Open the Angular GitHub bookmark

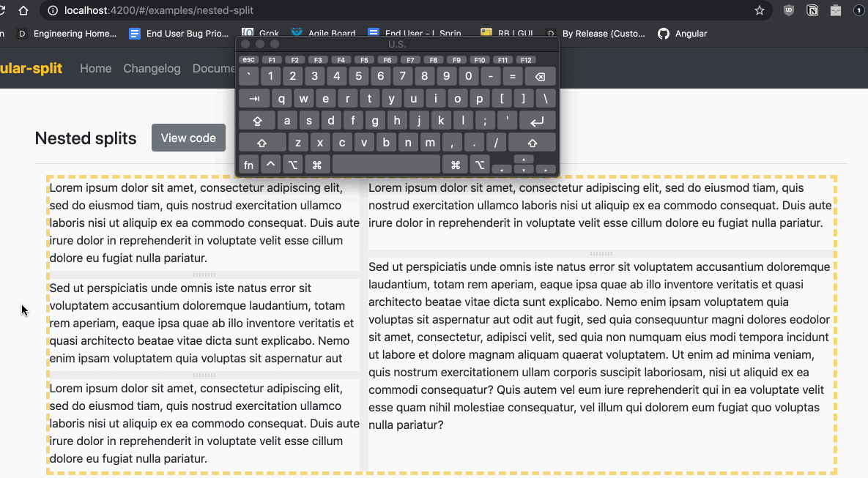[x=683, y=34]
